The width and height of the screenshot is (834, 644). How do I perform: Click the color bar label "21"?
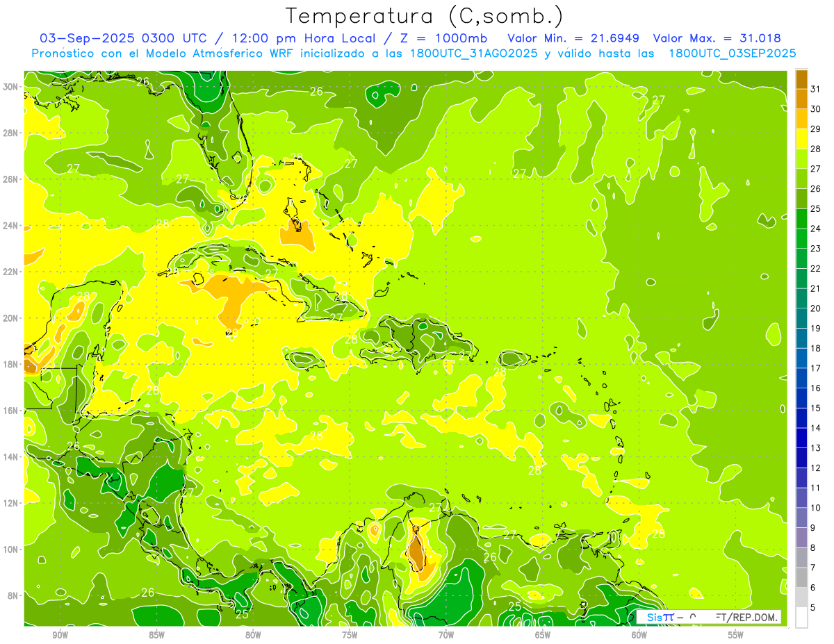[x=816, y=288]
